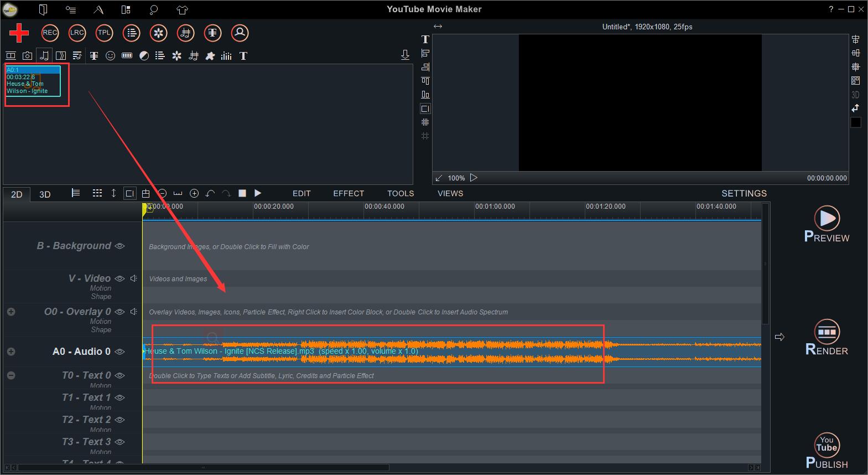Click the T text tool beside preview
868x475 pixels.
[x=425, y=39]
